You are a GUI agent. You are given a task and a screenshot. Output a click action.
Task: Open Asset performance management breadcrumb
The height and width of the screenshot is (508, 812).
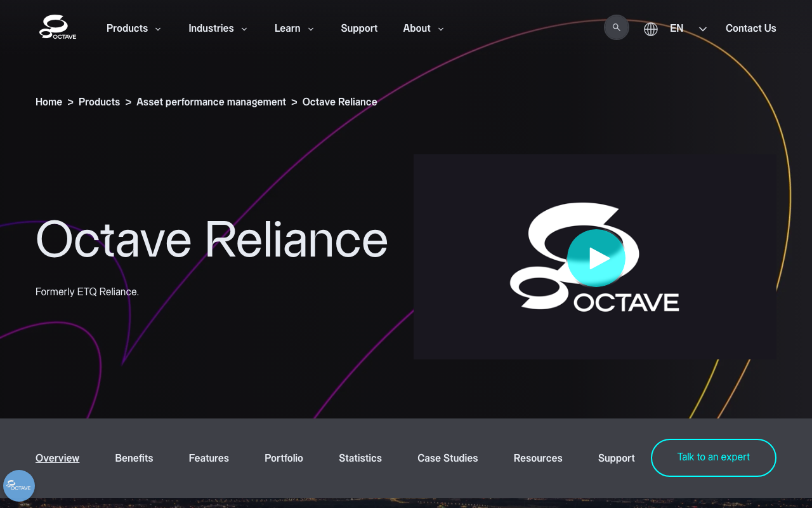point(211,102)
